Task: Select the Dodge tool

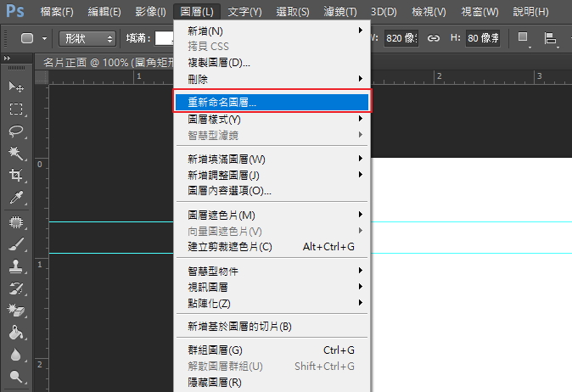Action: [16, 376]
